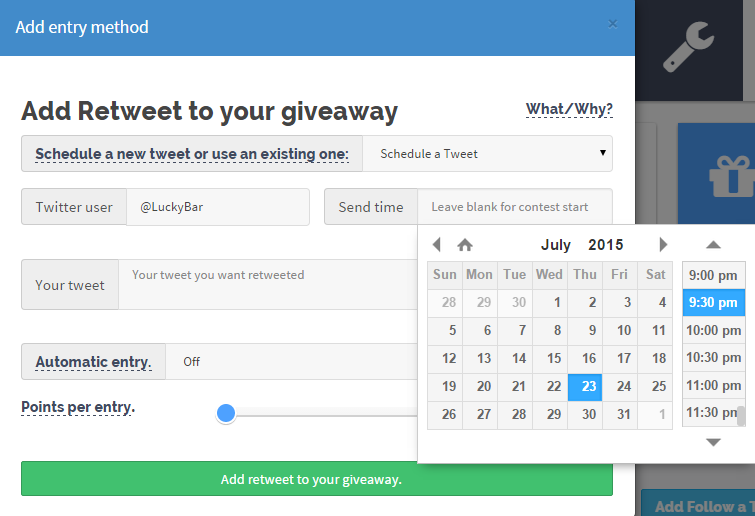Go to previous month in calendar
This screenshot has height=516, width=755.
[437, 245]
